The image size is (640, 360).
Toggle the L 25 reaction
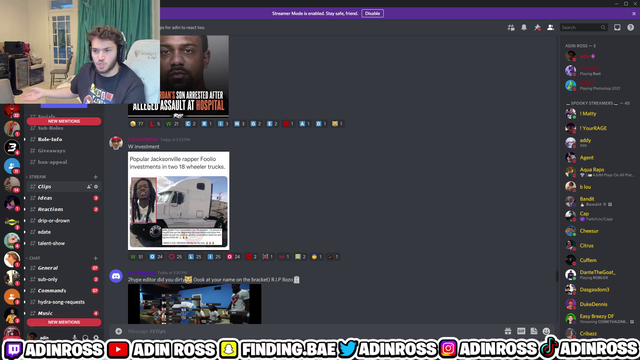click(x=195, y=257)
